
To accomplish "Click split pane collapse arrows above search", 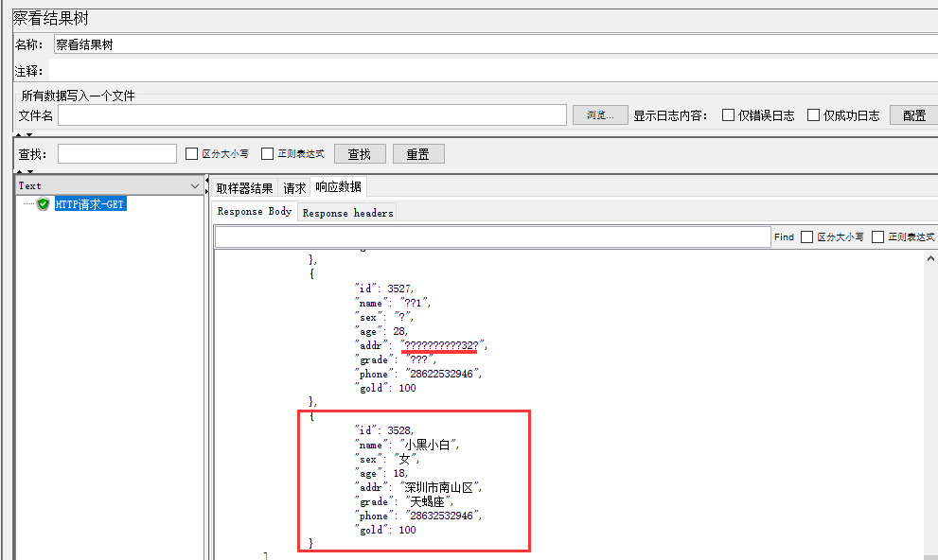I will (24, 134).
